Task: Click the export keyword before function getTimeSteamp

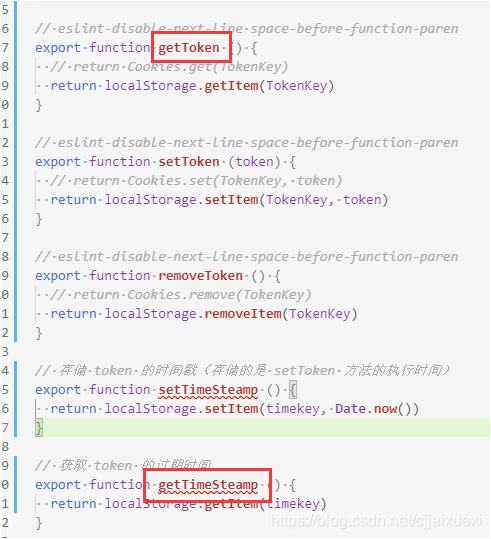Action: point(58,485)
